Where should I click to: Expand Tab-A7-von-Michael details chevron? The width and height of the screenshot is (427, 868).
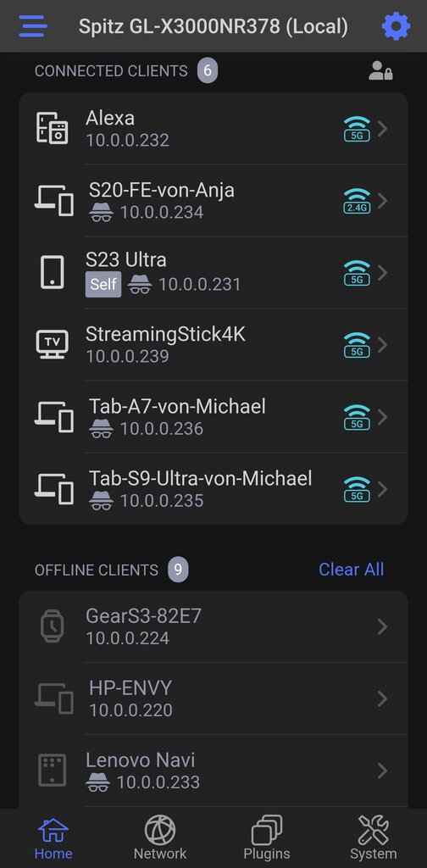382,417
